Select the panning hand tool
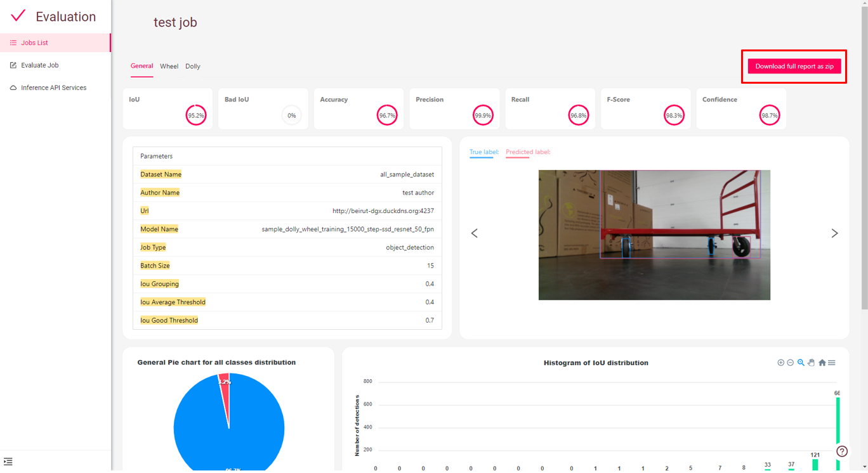 (x=811, y=363)
